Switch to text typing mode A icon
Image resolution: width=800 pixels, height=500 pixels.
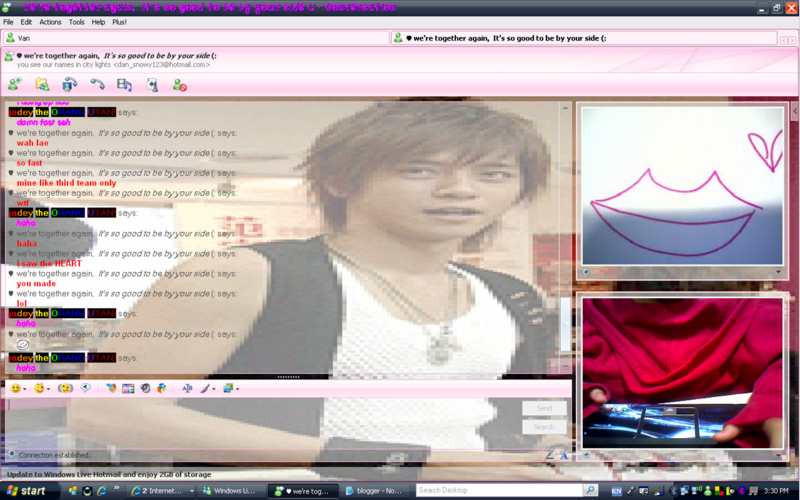pos(564,455)
